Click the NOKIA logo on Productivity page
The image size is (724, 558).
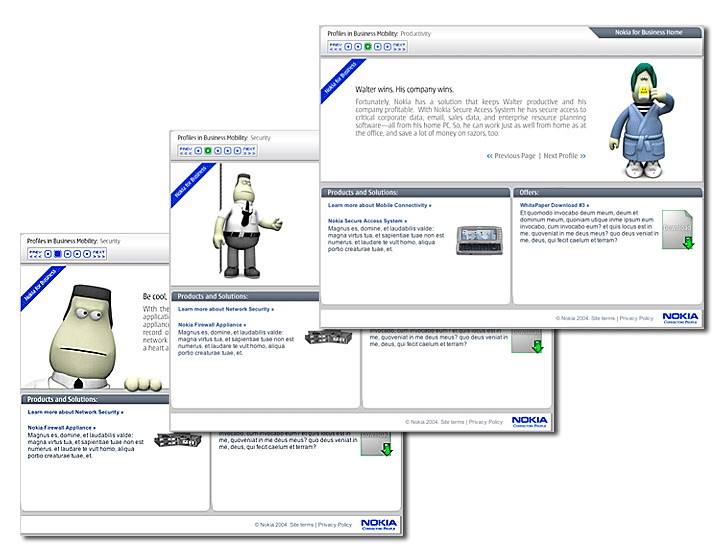click(x=680, y=318)
